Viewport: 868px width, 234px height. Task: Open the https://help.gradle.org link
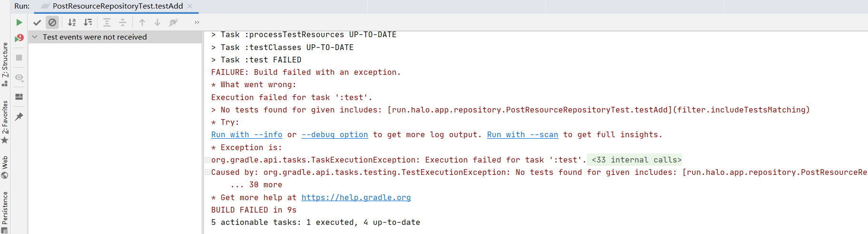point(356,198)
